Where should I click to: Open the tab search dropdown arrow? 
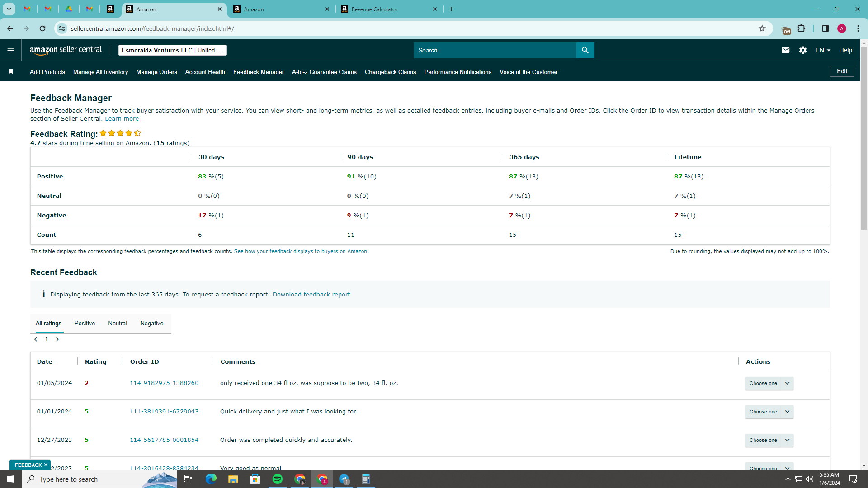coord(9,9)
